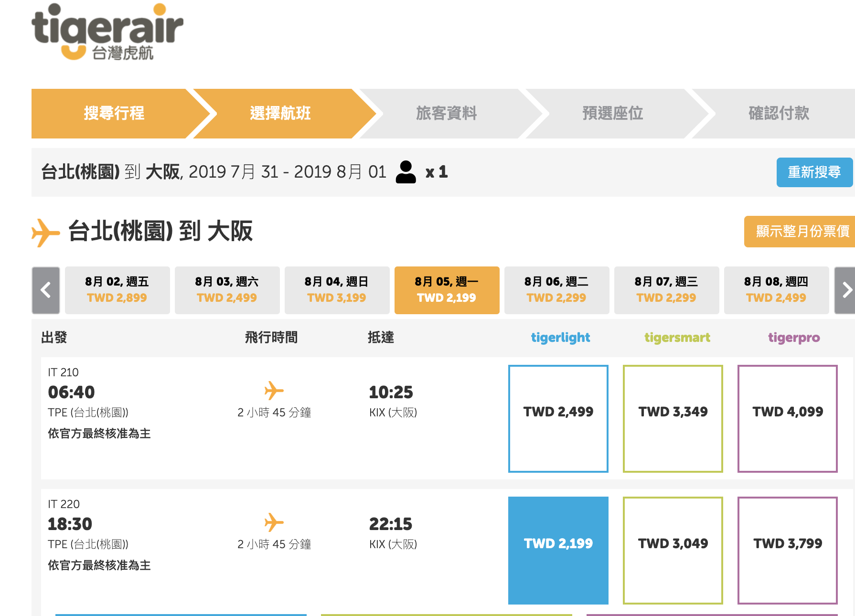This screenshot has height=616, width=855.
Task: Click the airplane icon in IT 210 row
Action: click(x=274, y=391)
